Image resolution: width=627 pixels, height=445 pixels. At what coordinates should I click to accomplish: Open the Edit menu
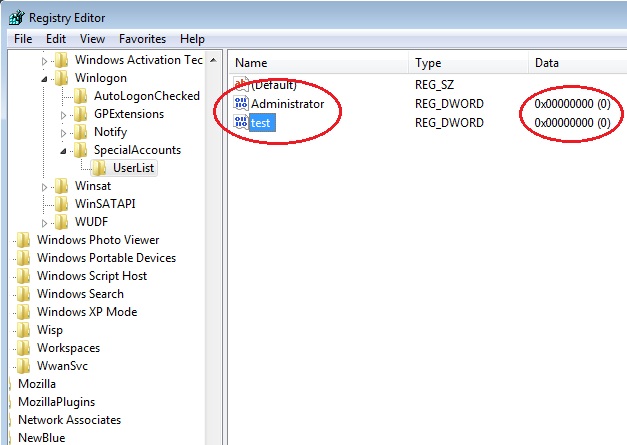56,39
